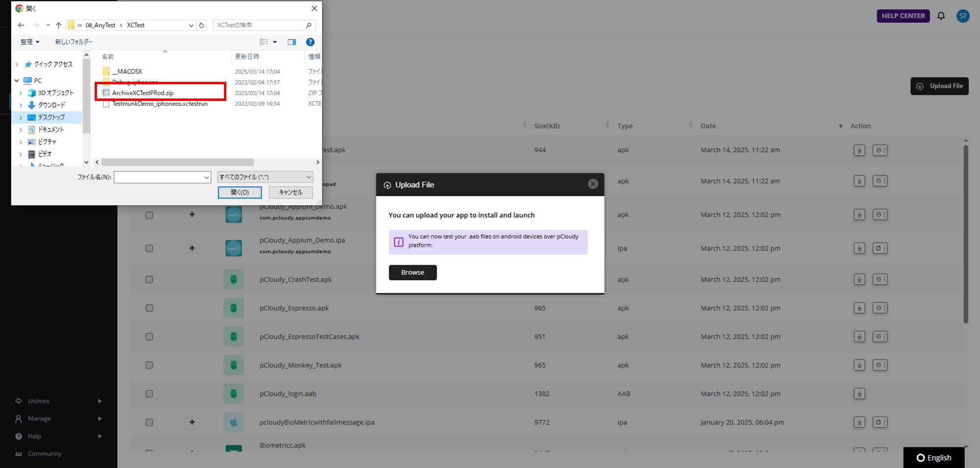Open options icon for pCloudy_Appium_Demo.ipa
This screenshot has width=980, height=468.
tap(880, 248)
